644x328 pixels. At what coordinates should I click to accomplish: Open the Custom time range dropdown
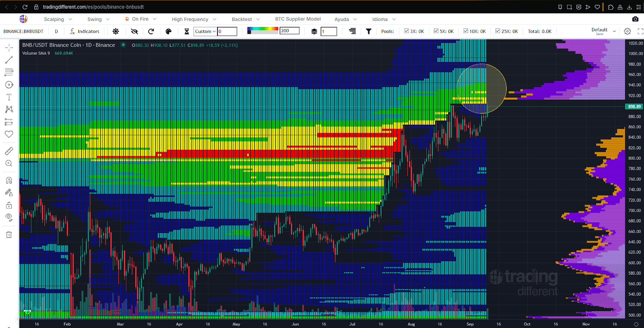205,31
